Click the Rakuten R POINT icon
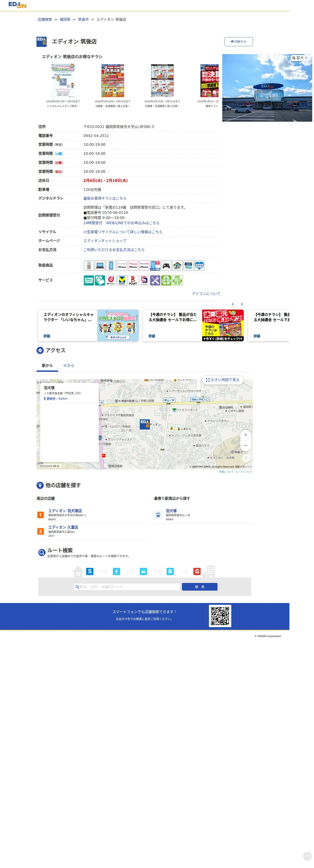 coord(133,281)
